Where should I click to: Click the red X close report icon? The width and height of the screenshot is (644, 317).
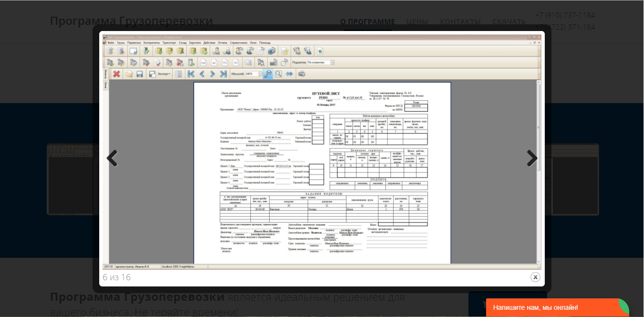tap(116, 74)
